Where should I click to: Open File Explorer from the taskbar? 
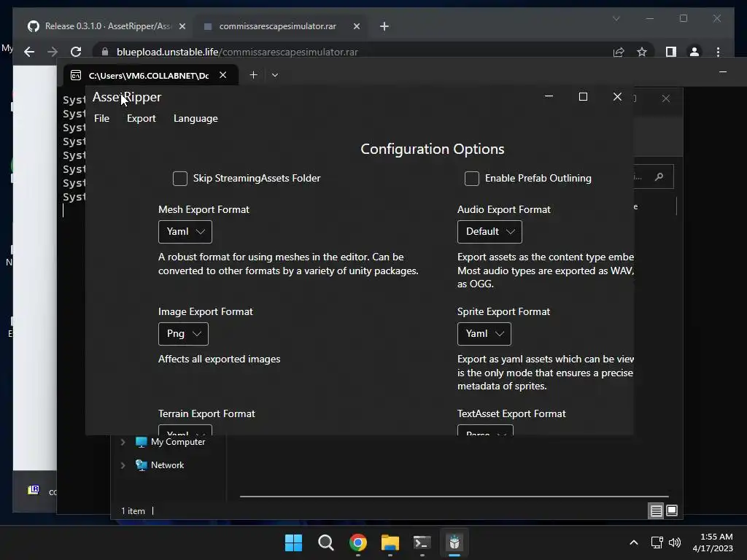pyautogui.click(x=390, y=542)
